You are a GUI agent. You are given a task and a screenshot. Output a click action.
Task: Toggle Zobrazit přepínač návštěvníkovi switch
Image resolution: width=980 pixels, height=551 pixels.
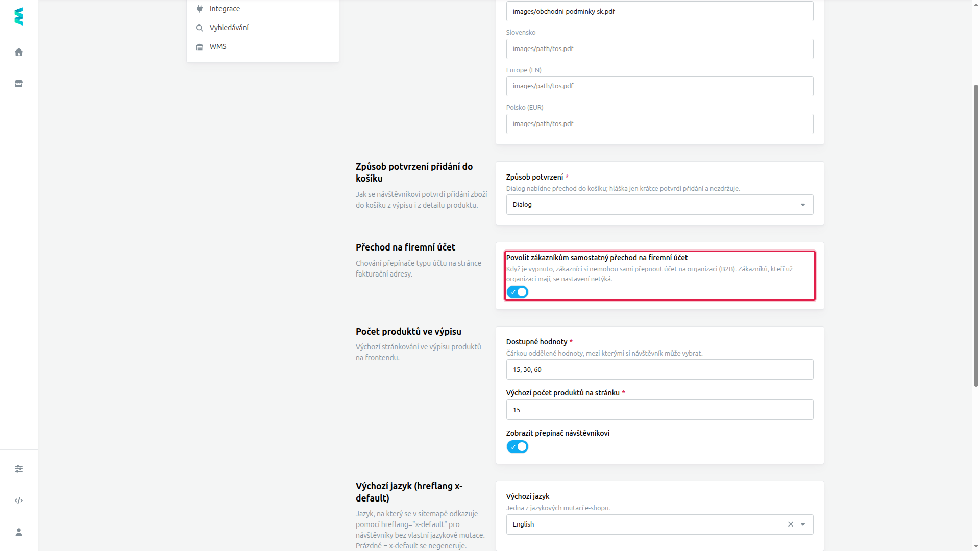[x=518, y=447]
